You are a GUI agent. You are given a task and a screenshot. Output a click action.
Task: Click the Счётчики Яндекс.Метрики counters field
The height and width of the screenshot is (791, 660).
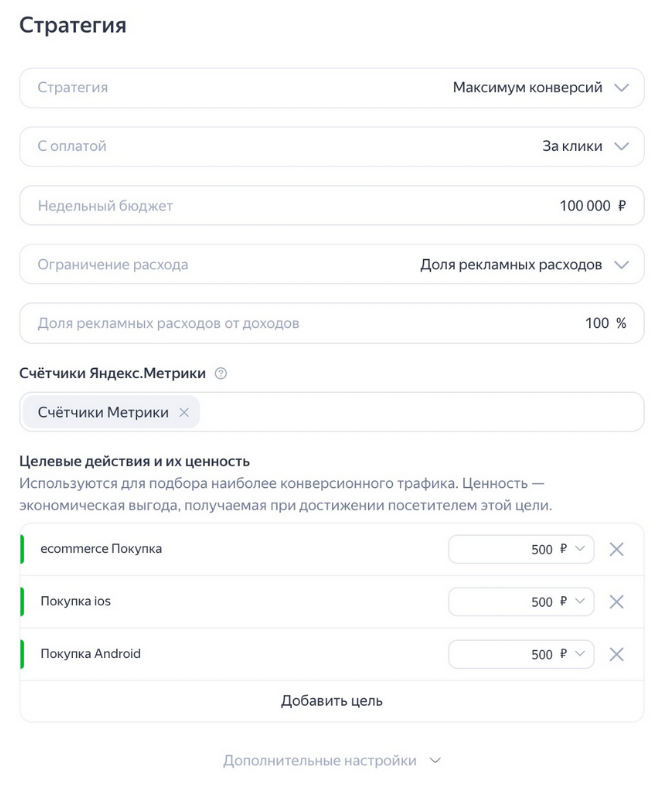click(x=420, y=412)
